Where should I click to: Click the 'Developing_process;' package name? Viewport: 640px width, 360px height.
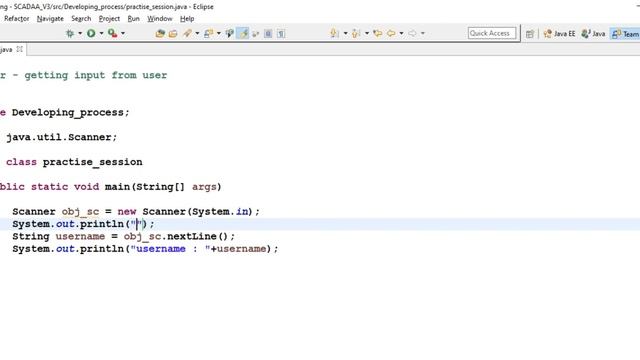coord(71,113)
